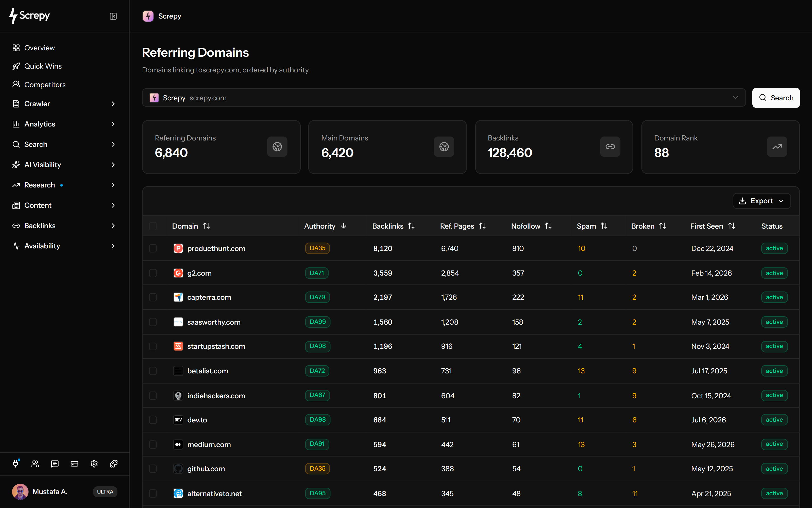
Task: Expand the Crawler menu chevron
Action: [113, 104]
